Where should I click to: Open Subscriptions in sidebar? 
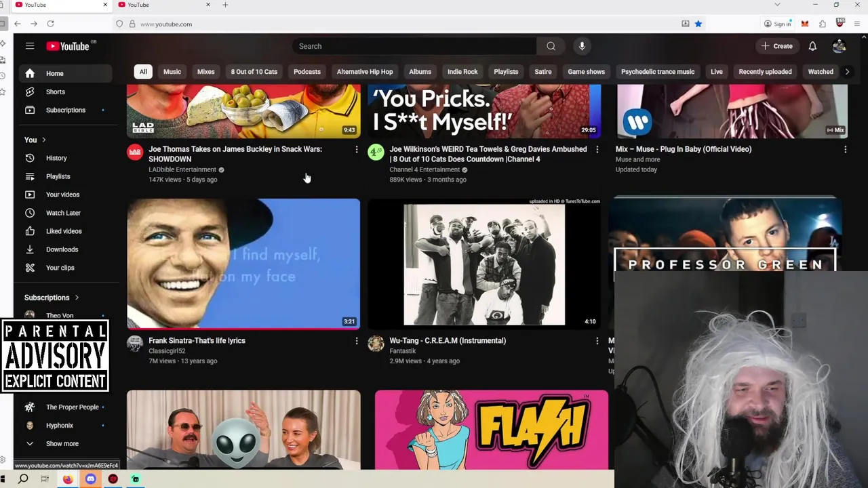66,110
